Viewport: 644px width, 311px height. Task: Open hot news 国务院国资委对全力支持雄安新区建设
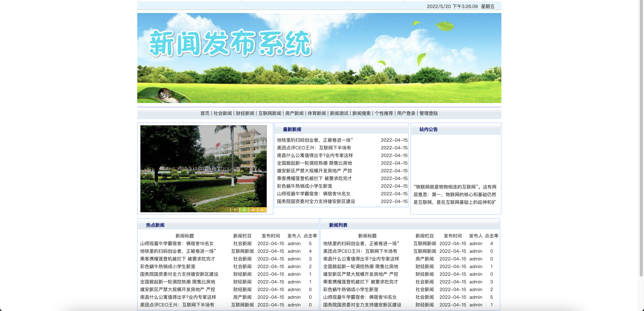179,274
